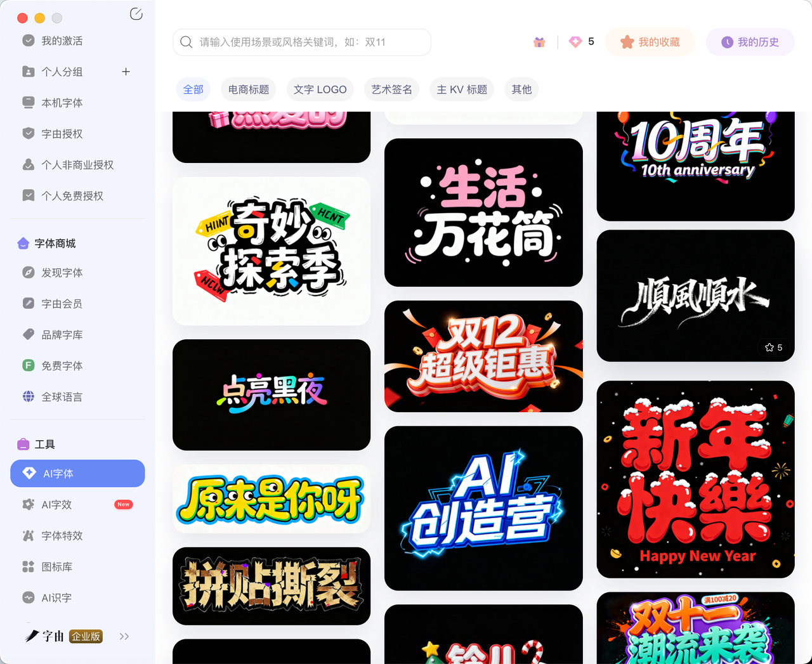Open 本机字体 local fonts panel
Screen dimensions: 812x664
[57, 102]
